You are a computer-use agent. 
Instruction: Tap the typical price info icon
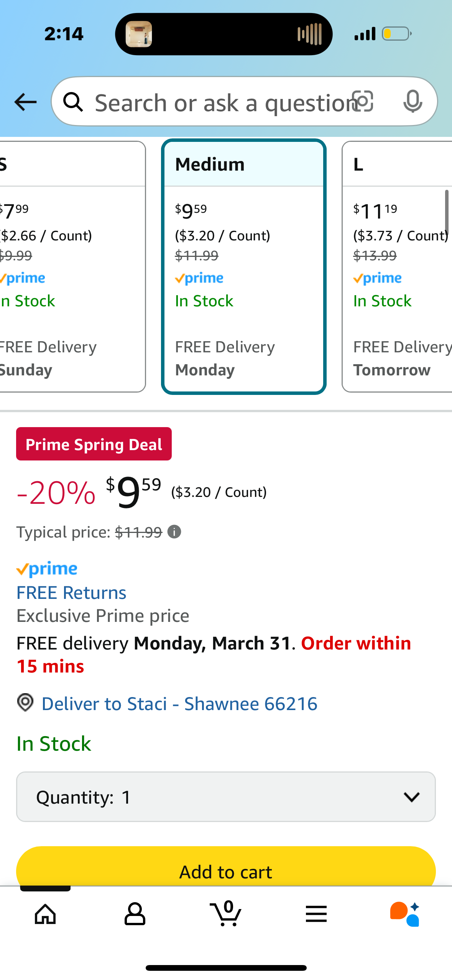(174, 532)
